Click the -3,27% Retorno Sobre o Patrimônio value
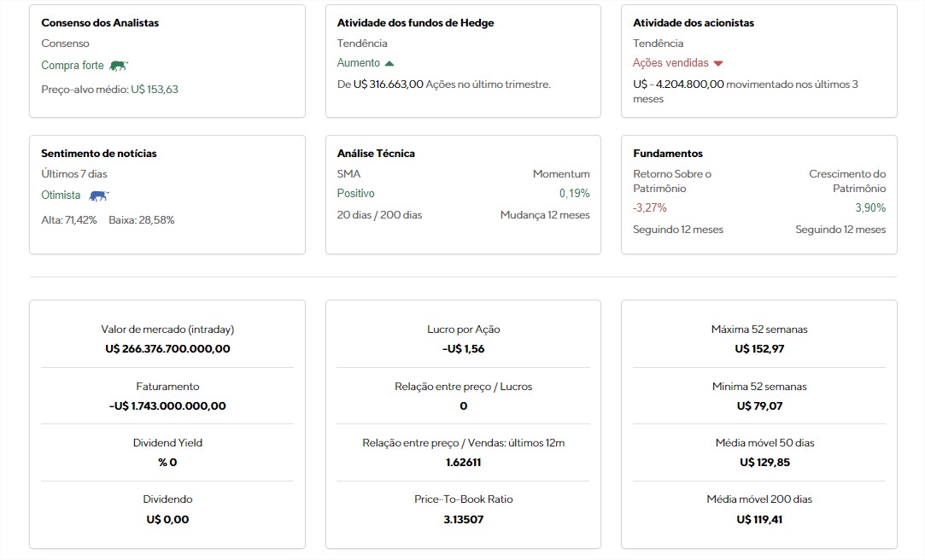 pyautogui.click(x=650, y=207)
